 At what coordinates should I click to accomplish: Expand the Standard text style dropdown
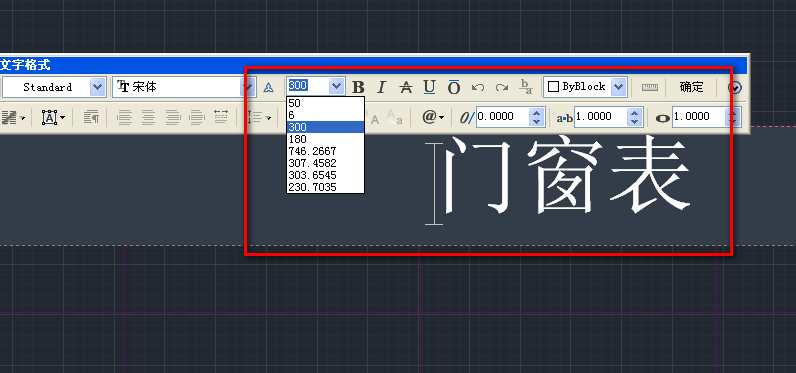coord(97,87)
